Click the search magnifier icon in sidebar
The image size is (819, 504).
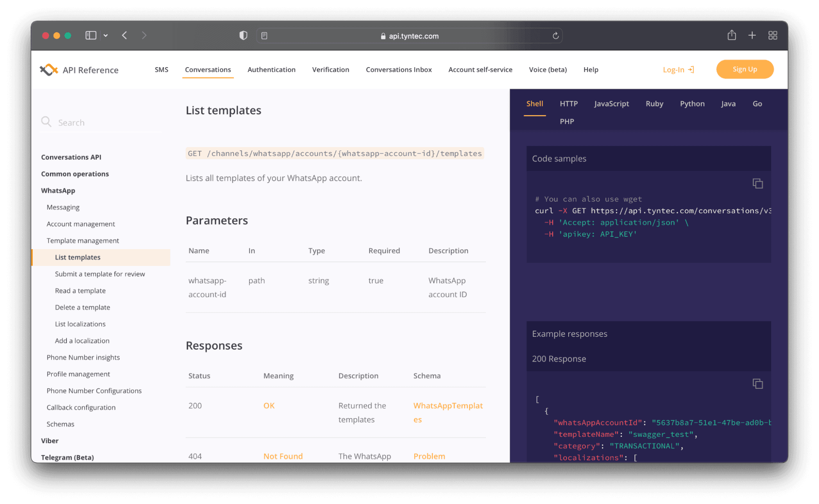point(46,122)
